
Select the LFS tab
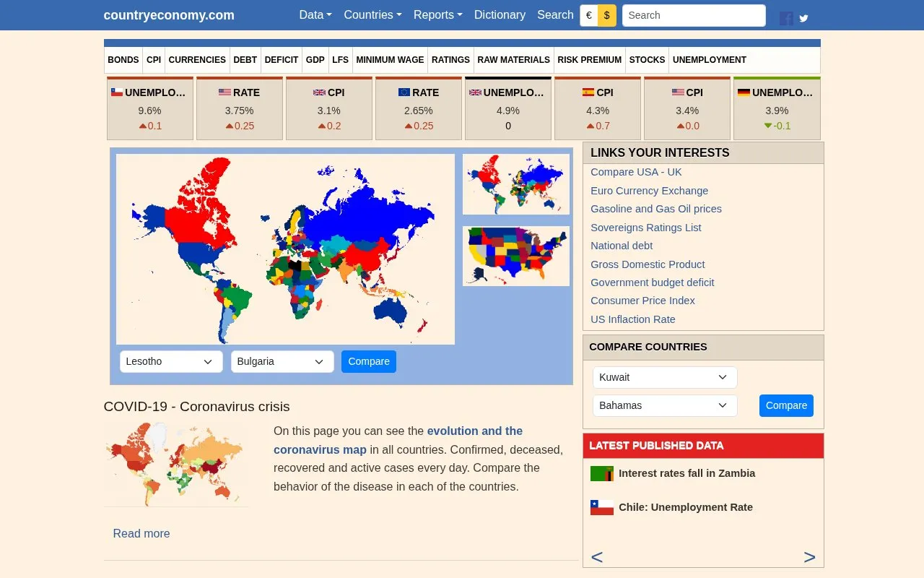pos(340,60)
